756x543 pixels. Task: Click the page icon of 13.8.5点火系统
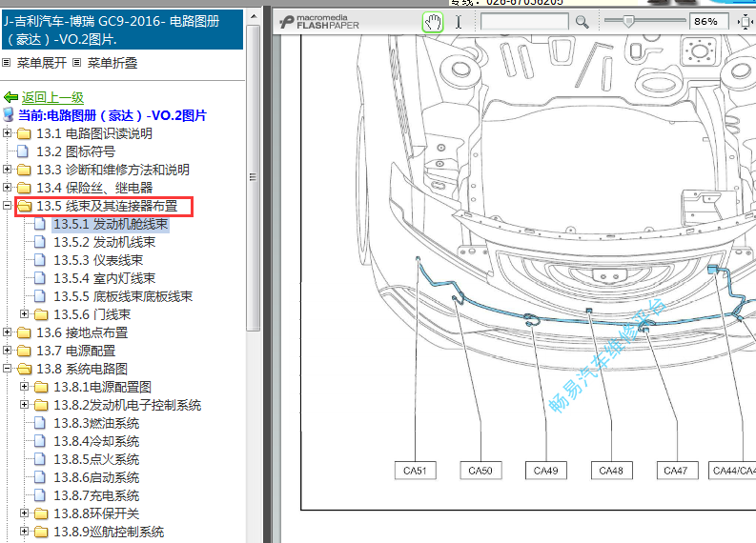(x=40, y=459)
